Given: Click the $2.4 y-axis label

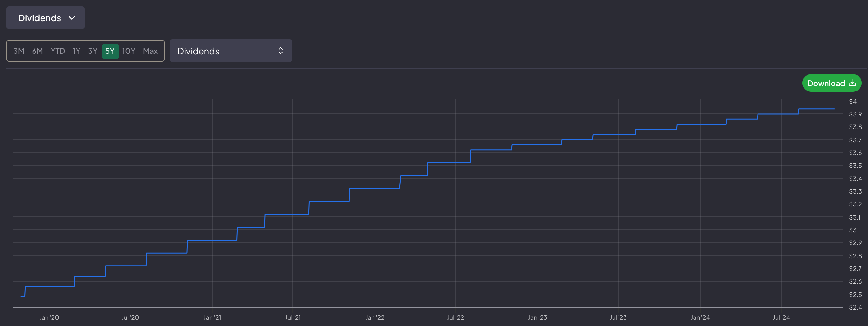Looking at the screenshot, I should [855, 307].
